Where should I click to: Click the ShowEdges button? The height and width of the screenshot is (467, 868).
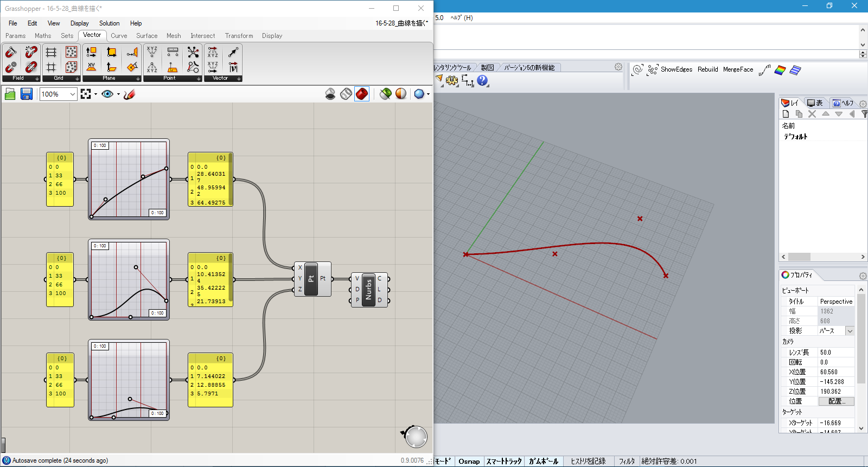[676, 69]
